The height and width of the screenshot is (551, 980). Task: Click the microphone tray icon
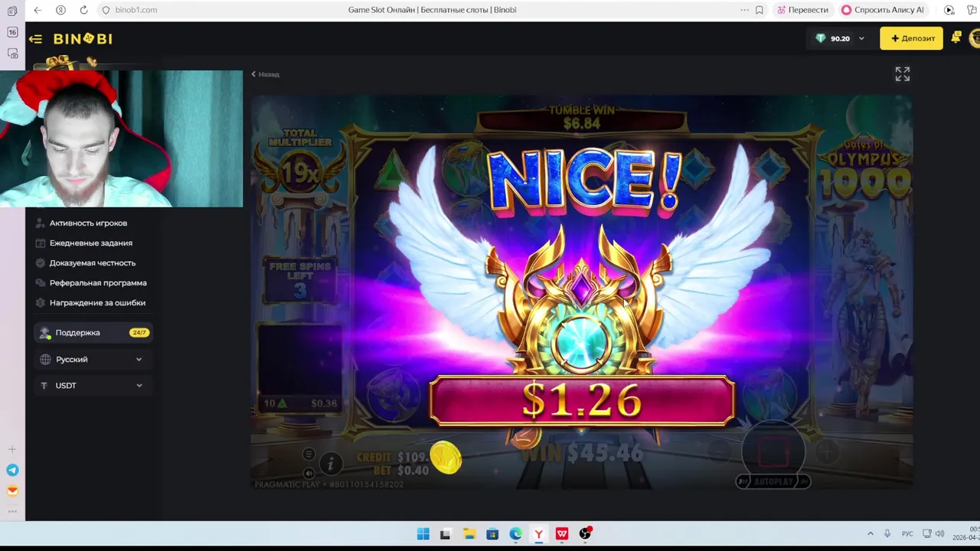point(887,533)
